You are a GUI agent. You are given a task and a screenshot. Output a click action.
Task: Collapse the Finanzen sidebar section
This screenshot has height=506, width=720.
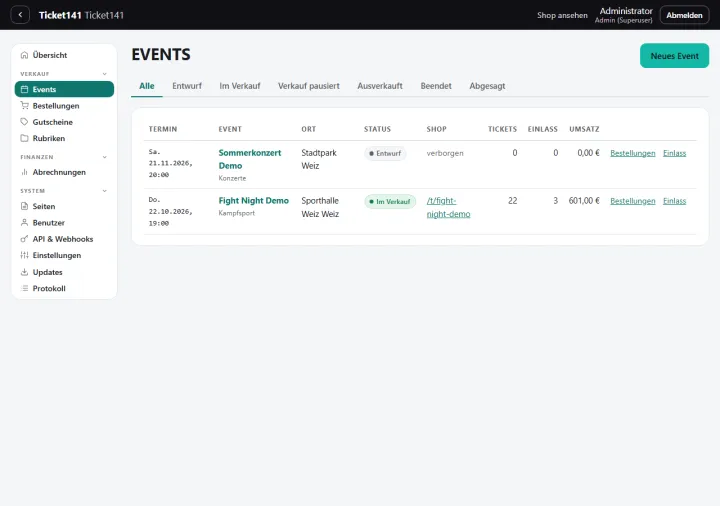coord(105,157)
